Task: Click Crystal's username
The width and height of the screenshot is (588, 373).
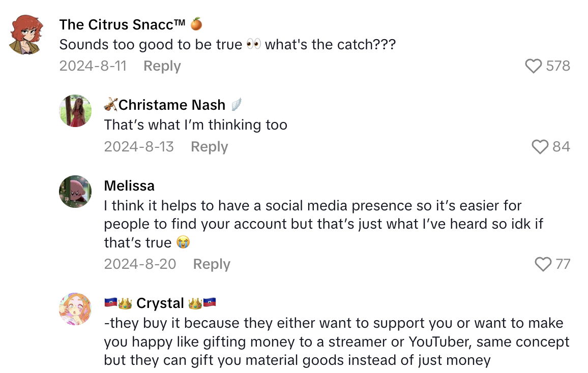Action: click(160, 303)
